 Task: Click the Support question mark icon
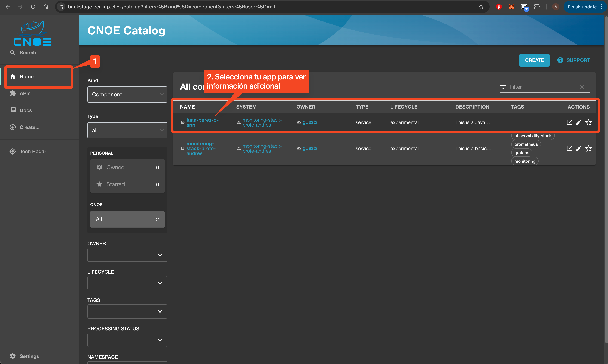coord(560,60)
